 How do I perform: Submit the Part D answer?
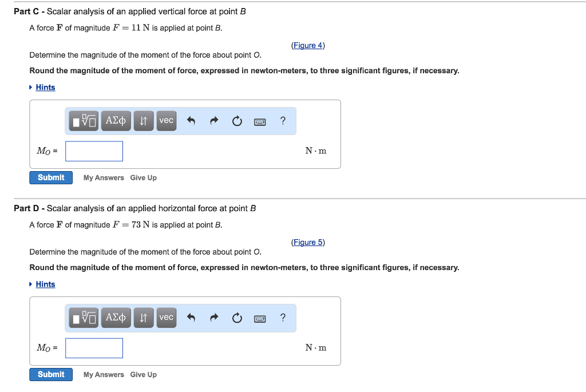click(50, 374)
